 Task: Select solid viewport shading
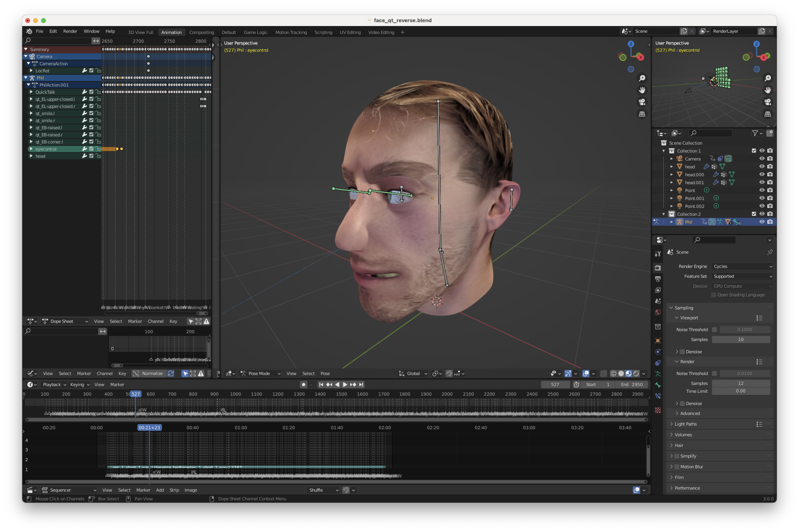[x=621, y=374]
